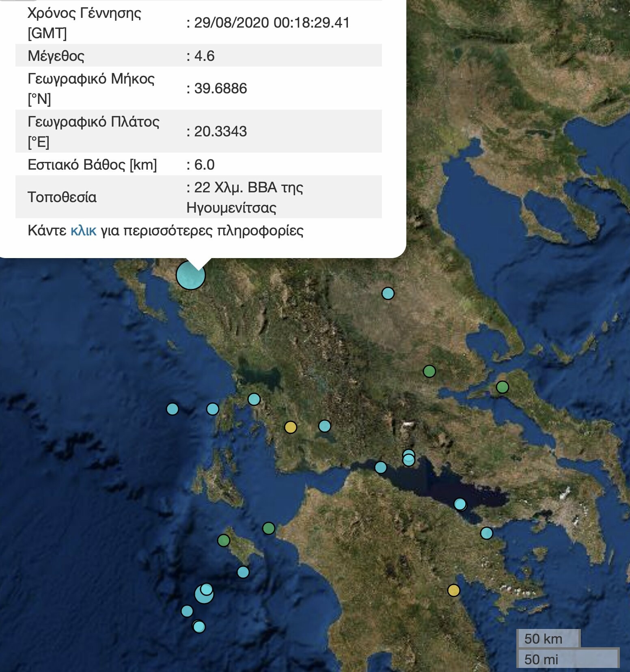Select the green marker on the mainland west of Evia
The height and width of the screenshot is (672, 630).
click(x=429, y=371)
